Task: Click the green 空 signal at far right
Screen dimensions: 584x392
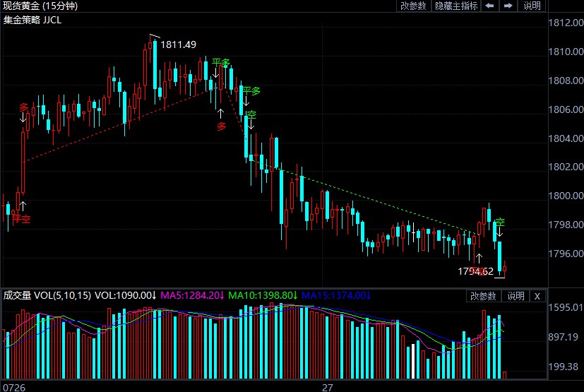Action: coord(500,222)
